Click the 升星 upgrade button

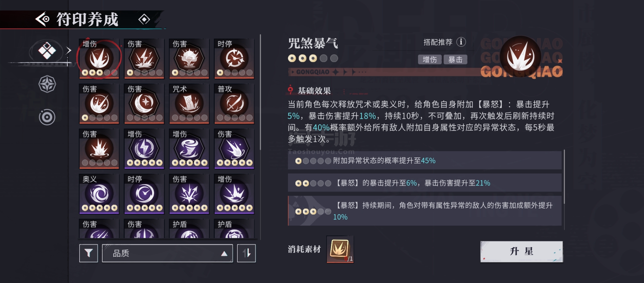pos(521,252)
